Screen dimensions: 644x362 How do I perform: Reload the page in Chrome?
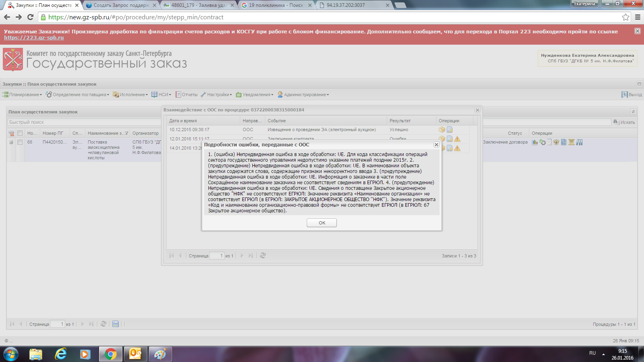pos(30,17)
